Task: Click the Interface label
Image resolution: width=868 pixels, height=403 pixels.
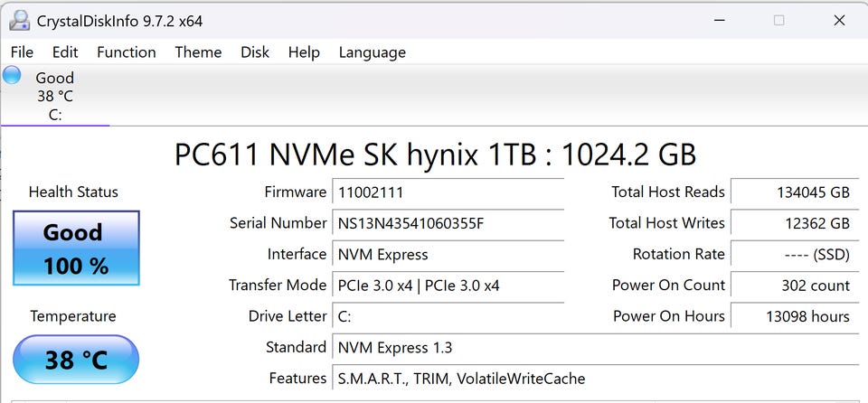Action: 297,254
